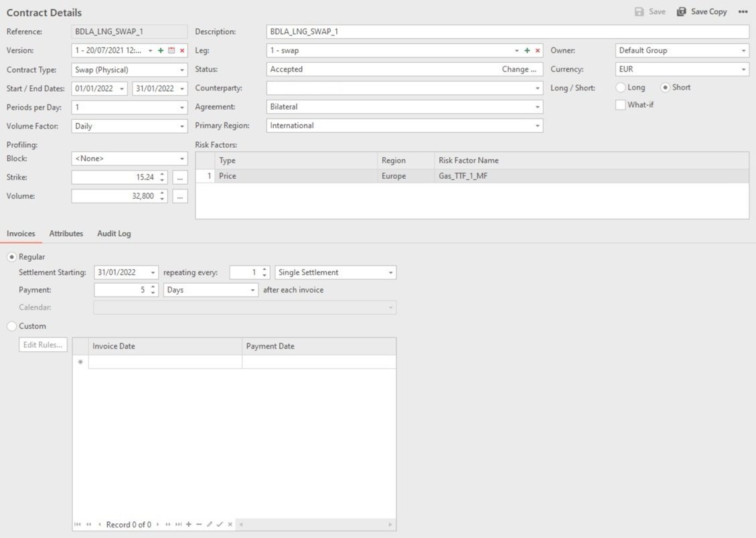Click Change... button in Status field

point(519,70)
